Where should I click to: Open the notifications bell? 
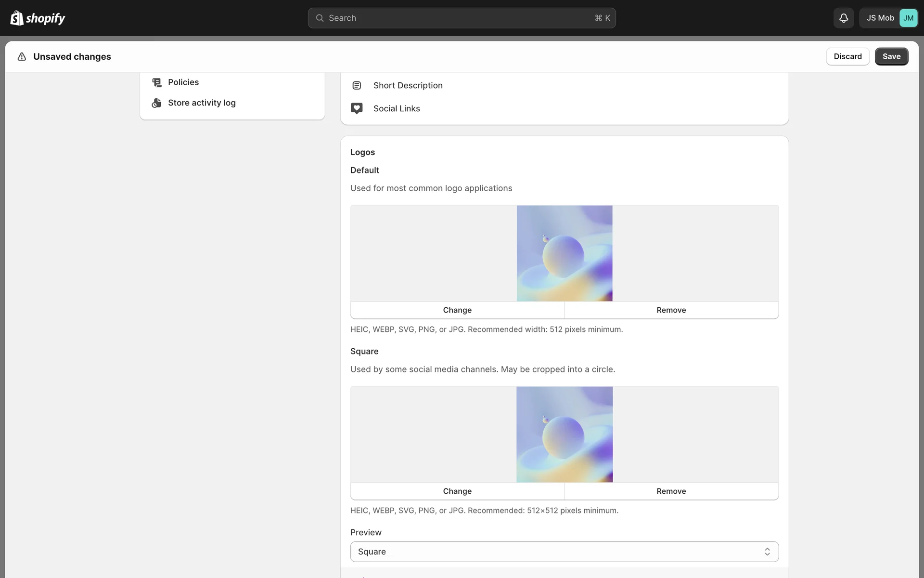tap(843, 18)
